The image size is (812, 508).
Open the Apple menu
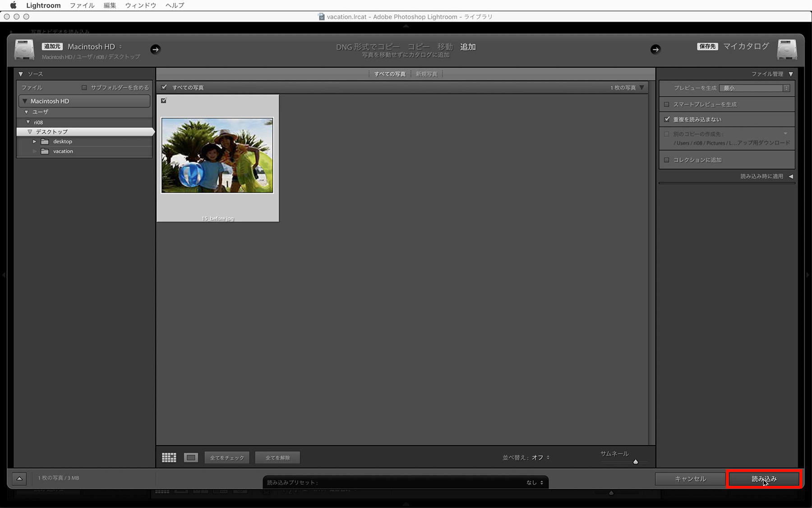coord(14,5)
